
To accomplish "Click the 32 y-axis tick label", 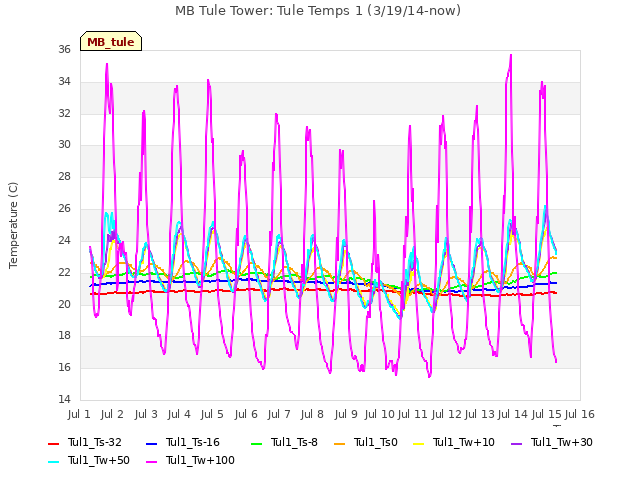I will click(64, 113).
